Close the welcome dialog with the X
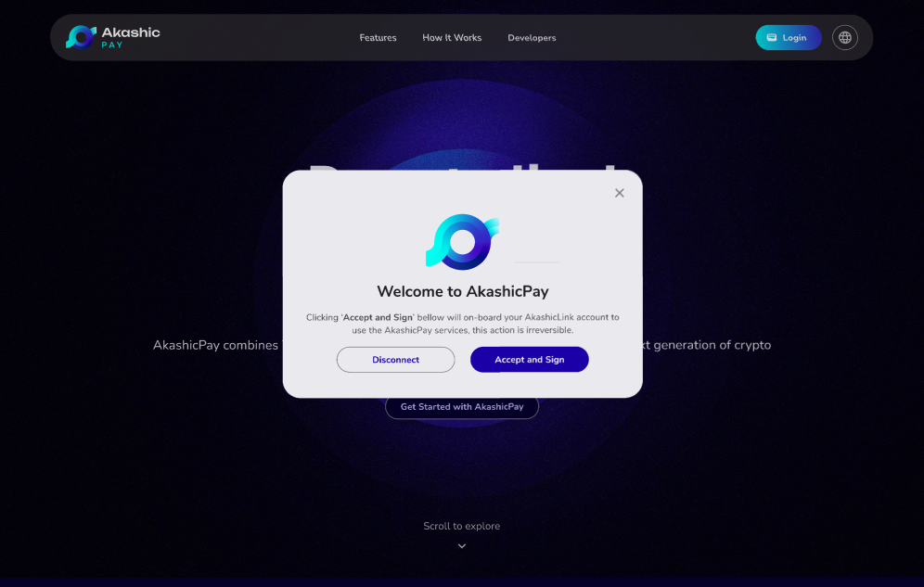This screenshot has width=924, height=587. pos(620,193)
